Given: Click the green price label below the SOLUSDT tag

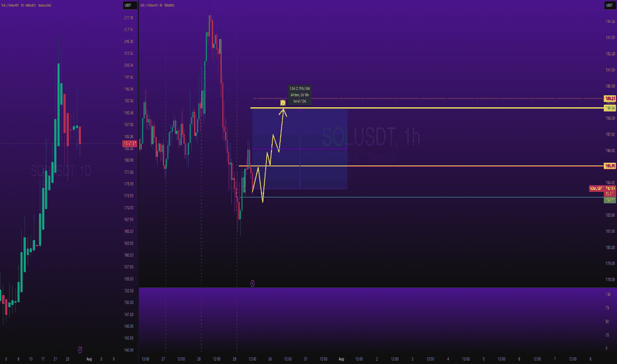Looking at the screenshot, I should point(610,200).
